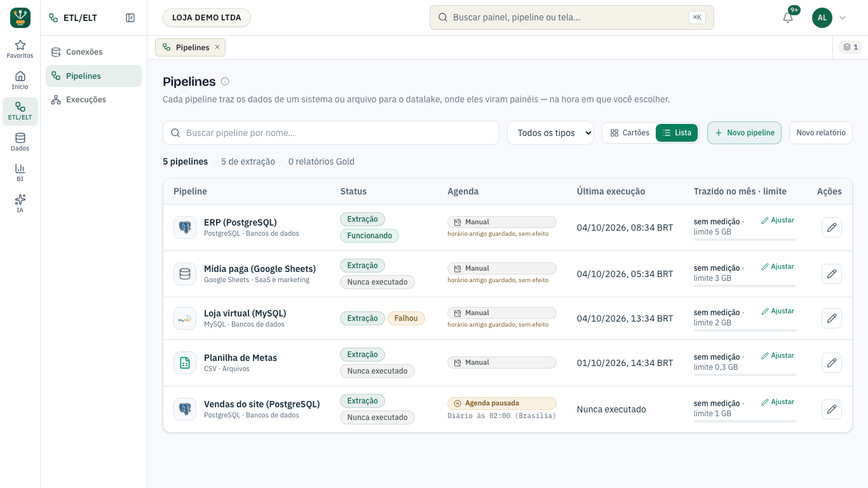Viewport: 868px width, 488px height.
Task: Click the app logo in the top corner
Action: [20, 18]
